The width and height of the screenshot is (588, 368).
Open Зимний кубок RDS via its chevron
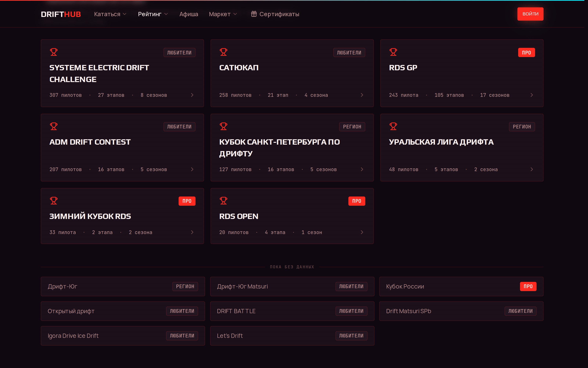click(x=192, y=232)
